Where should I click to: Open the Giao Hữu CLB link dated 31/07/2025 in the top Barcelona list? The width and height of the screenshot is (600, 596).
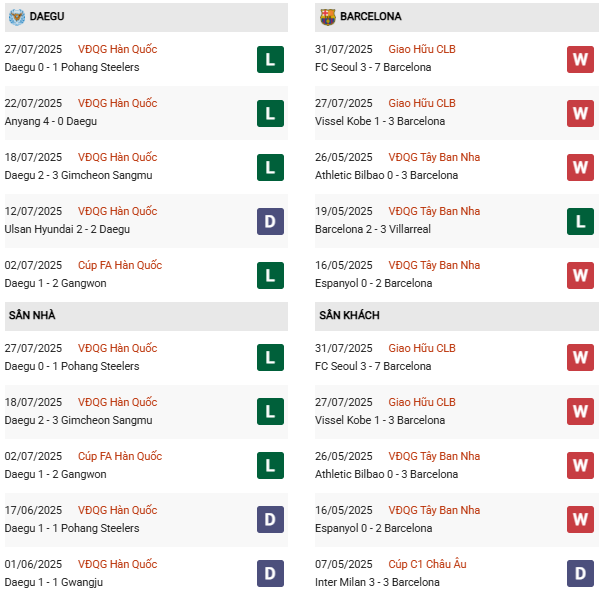tap(422, 49)
